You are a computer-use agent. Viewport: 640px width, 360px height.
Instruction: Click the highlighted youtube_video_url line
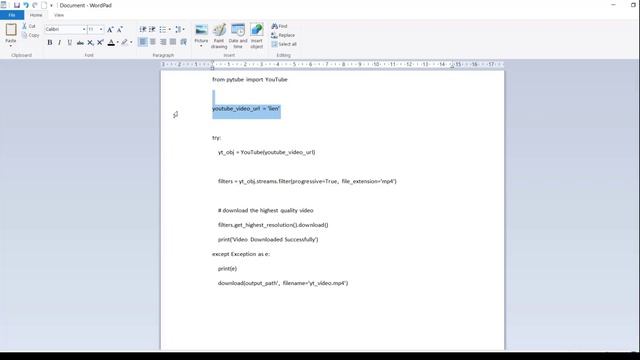click(x=246, y=109)
